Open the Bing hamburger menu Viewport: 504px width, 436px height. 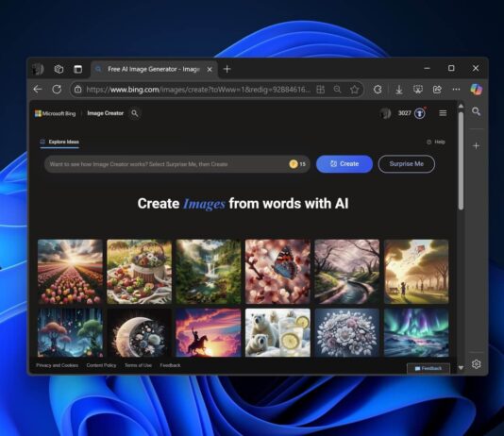coord(443,113)
